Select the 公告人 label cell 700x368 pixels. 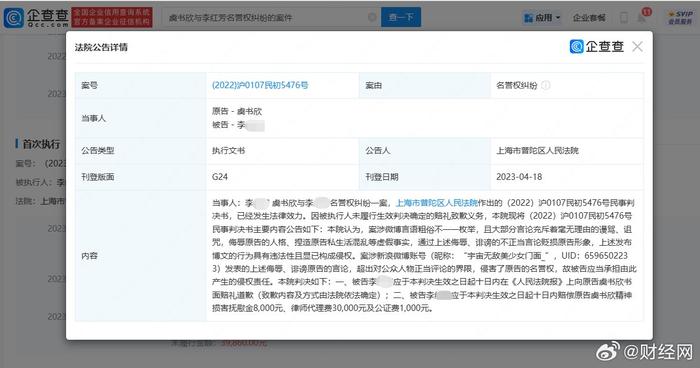point(425,151)
